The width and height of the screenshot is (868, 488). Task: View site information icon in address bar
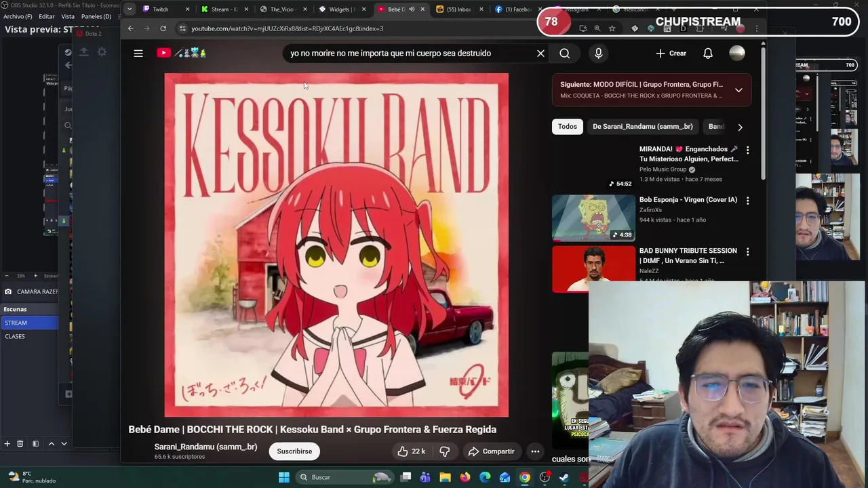pyautogui.click(x=182, y=28)
